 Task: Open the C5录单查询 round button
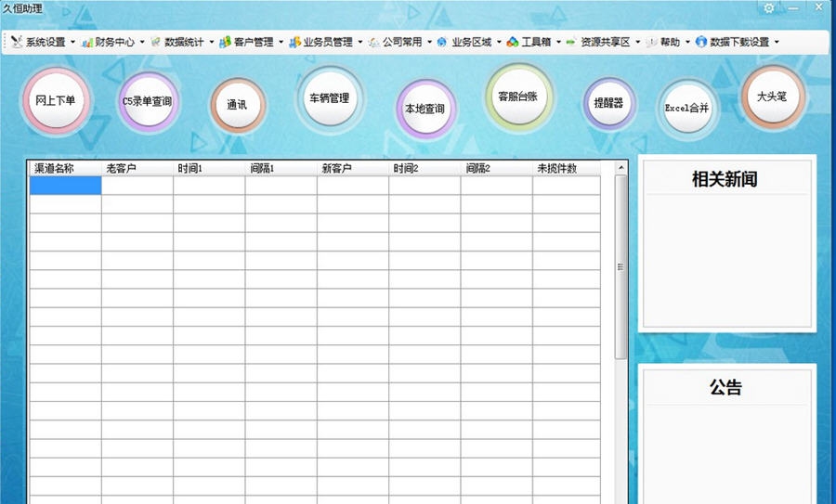[148, 102]
